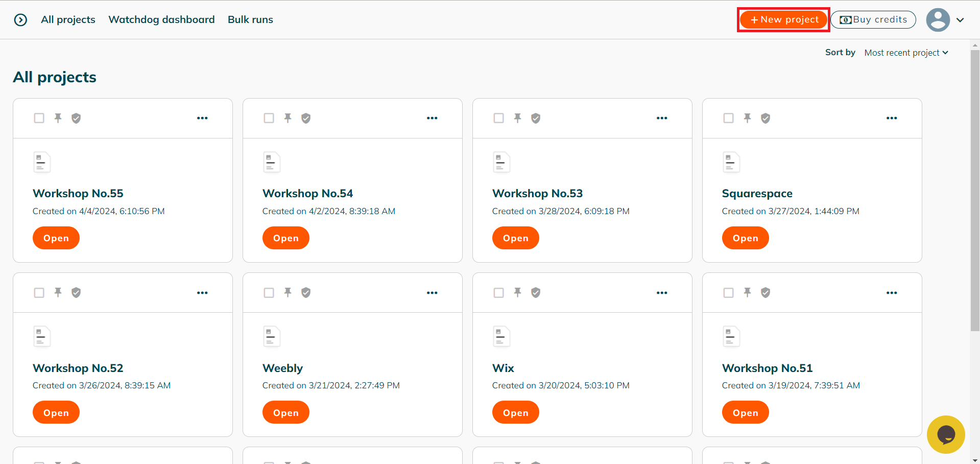Click the shield icon on Workshop No.54
980x464 pixels.
(306, 118)
